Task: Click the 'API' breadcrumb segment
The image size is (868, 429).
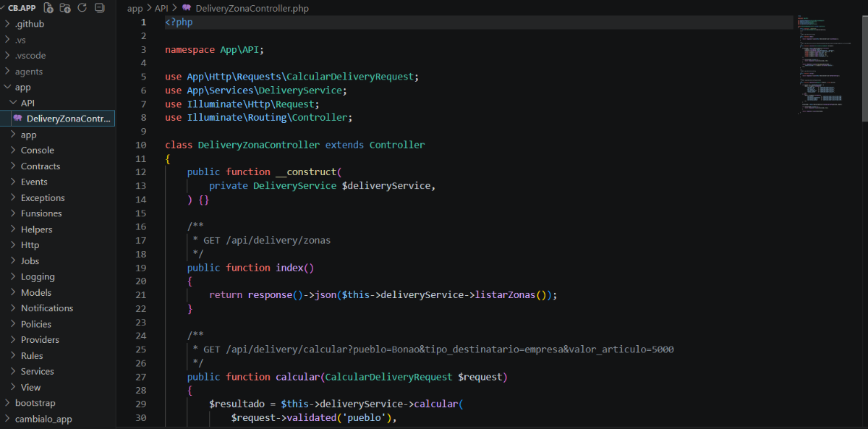Action: [x=161, y=8]
